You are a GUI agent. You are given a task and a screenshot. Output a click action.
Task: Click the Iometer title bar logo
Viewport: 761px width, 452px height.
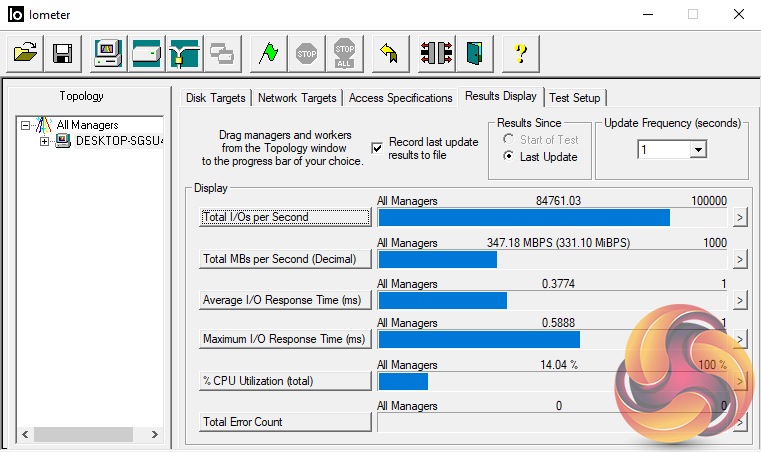(16, 15)
